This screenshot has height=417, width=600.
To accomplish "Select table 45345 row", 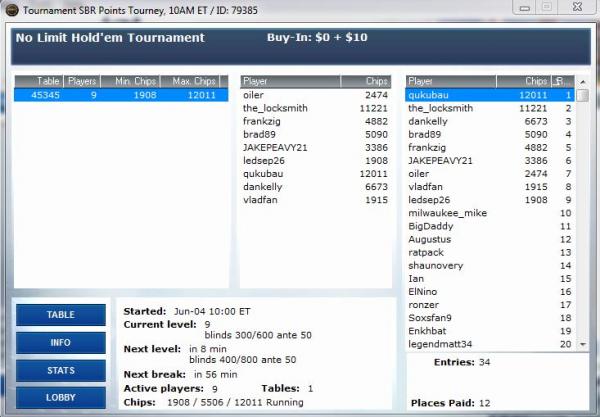I will (120, 95).
